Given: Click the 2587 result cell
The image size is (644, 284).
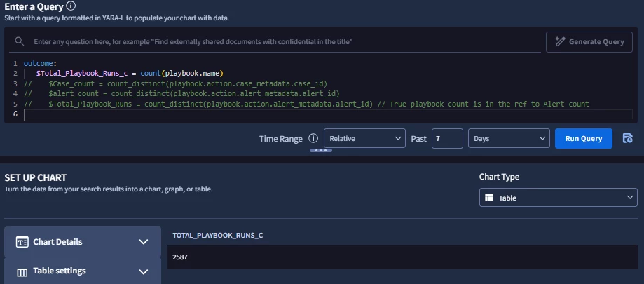Looking at the screenshot, I should point(402,257).
